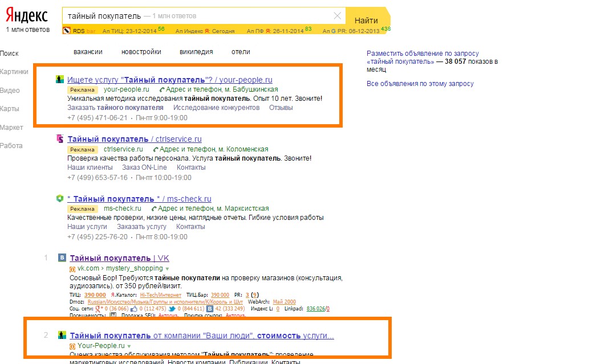597x364 pixels.
Task: Click the VK icon in Соц. сети row
Action: click(210, 309)
